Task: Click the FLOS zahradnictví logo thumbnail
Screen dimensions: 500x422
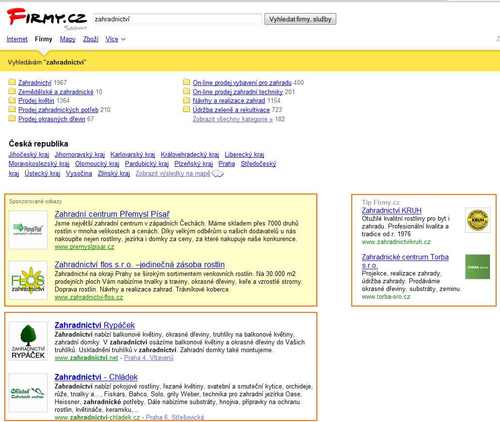Action: [28, 280]
